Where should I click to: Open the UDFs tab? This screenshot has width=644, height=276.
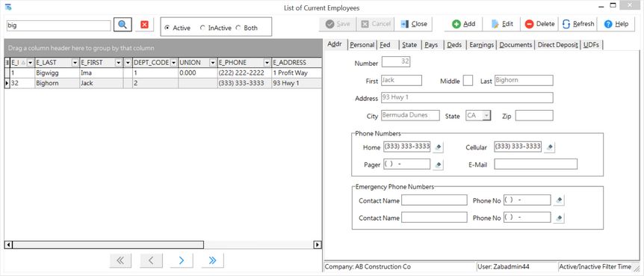click(592, 45)
